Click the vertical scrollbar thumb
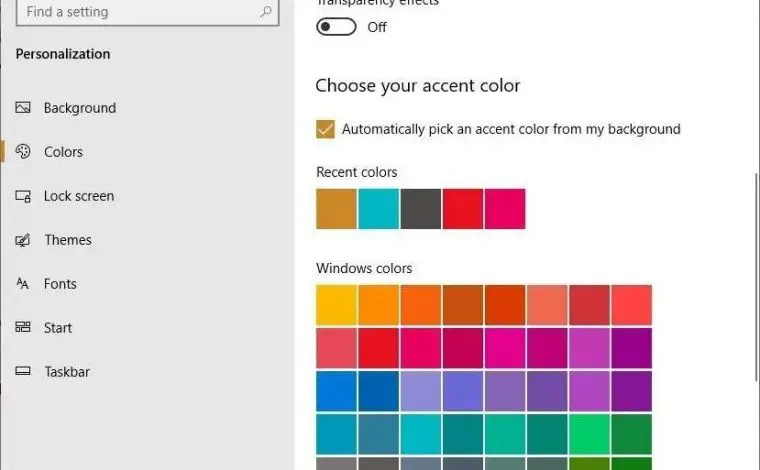Image resolution: width=760 pixels, height=470 pixels. (757, 277)
